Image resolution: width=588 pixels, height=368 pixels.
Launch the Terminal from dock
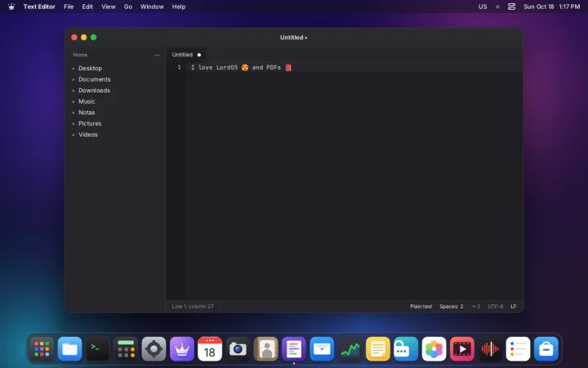click(98, 349)
